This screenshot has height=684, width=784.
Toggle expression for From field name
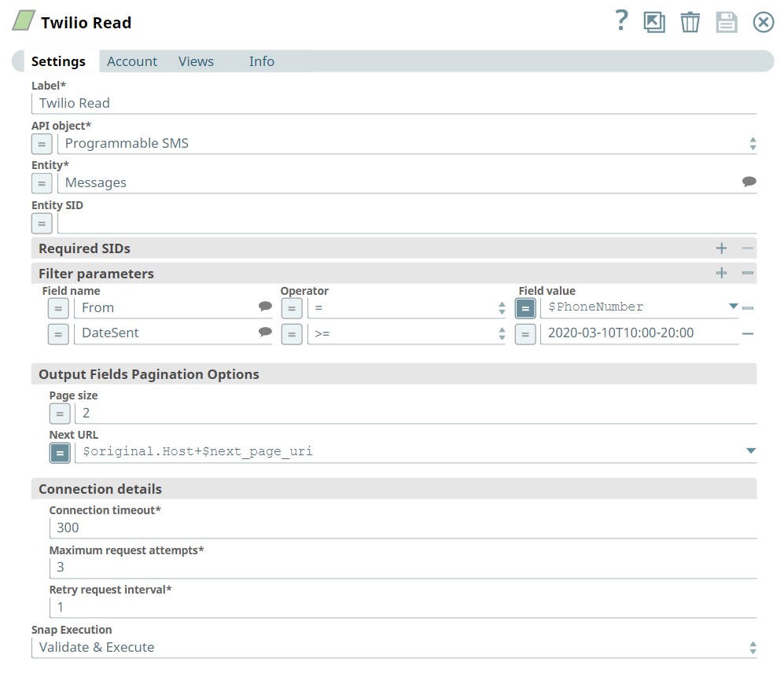58,308
